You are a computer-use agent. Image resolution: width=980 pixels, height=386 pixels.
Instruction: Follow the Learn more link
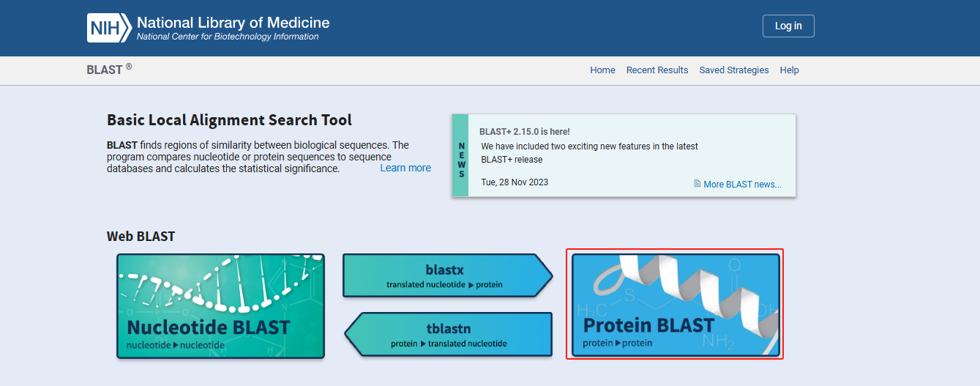405,168
